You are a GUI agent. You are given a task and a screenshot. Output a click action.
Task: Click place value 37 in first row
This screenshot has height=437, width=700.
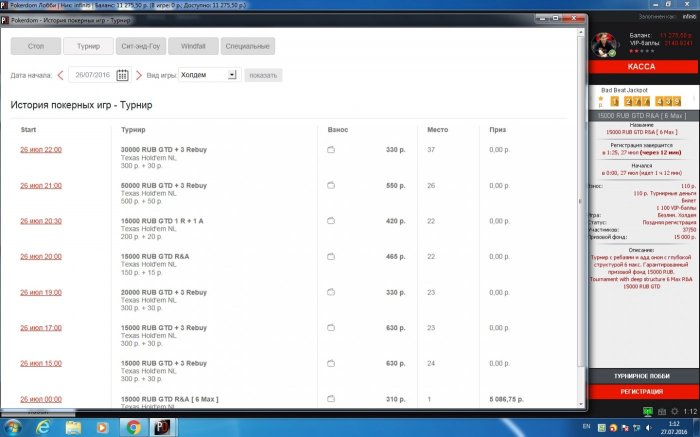431,150
